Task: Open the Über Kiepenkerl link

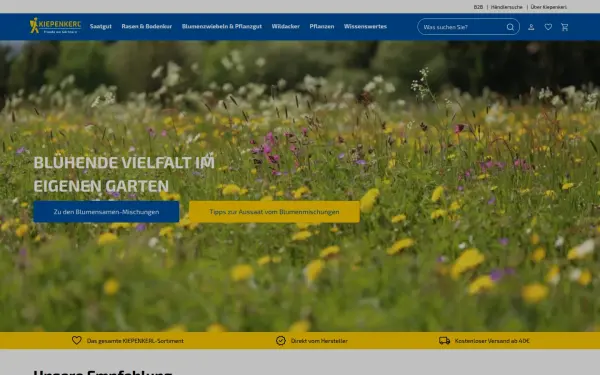Action: (x=548, y=7)
